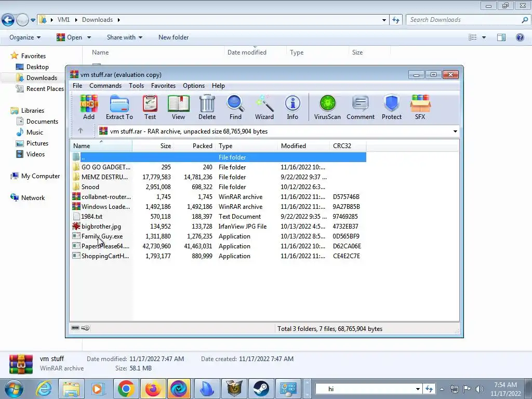The image size is (532, 399).
Task: Open the Tools menu
Action: point(137,86)
